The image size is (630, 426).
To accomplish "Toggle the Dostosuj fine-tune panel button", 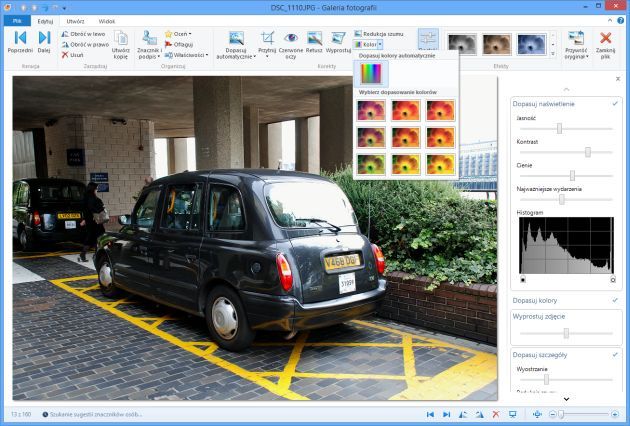I will pos(428,40).
